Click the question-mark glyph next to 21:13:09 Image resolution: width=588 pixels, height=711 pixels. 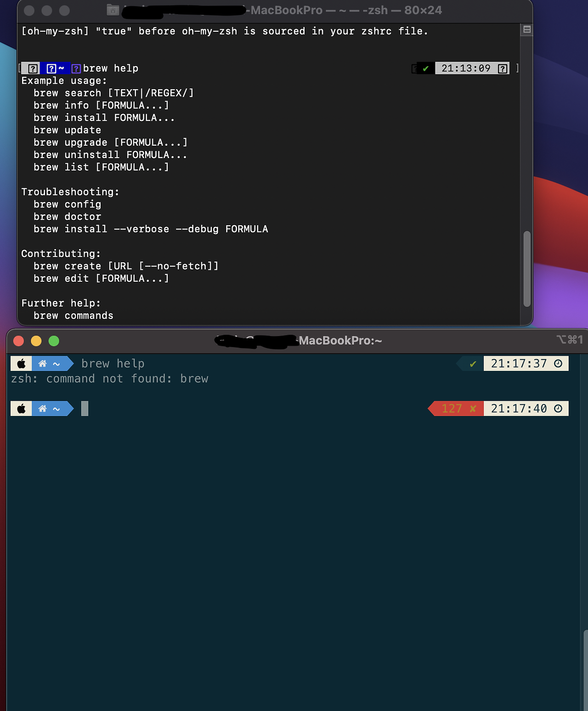pyautogui.click(x=503, y=68)
